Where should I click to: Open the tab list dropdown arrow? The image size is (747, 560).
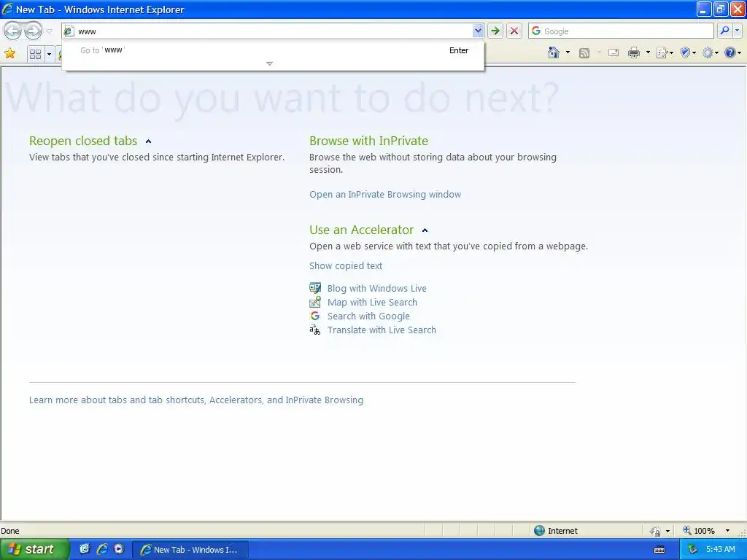[49, 54]
